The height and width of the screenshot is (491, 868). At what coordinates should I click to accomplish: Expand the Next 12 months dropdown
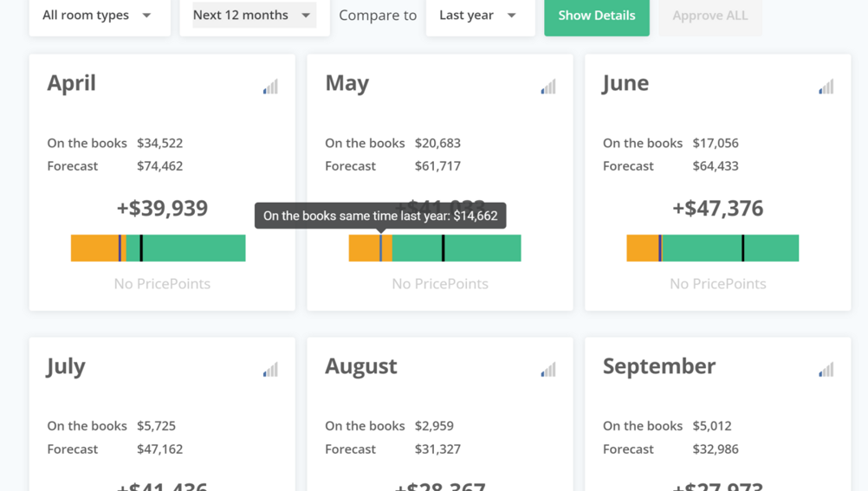[x=253, y=16]
